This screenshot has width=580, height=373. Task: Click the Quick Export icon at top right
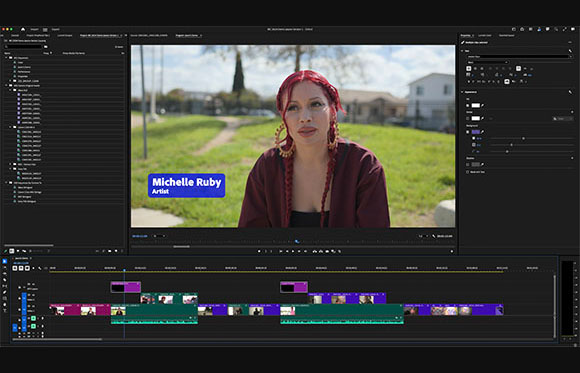coord(522,29)
